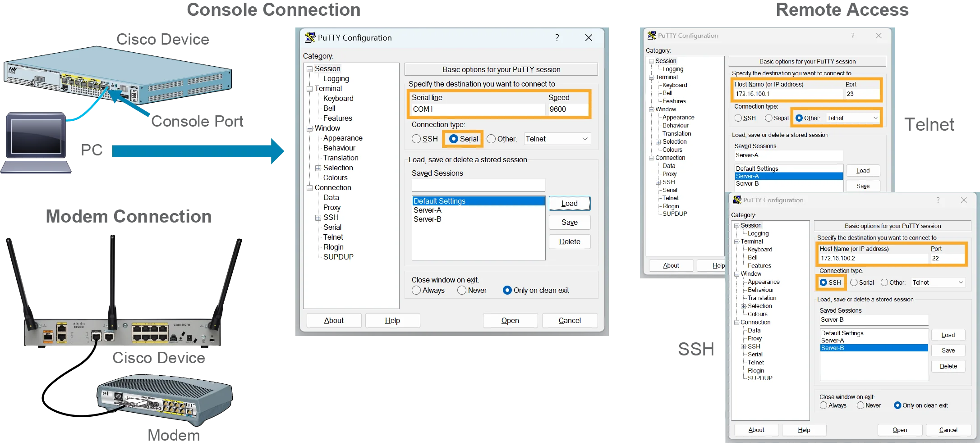
Task: Expand the Selection tree node in main dialog
Action: click(318, 168)
